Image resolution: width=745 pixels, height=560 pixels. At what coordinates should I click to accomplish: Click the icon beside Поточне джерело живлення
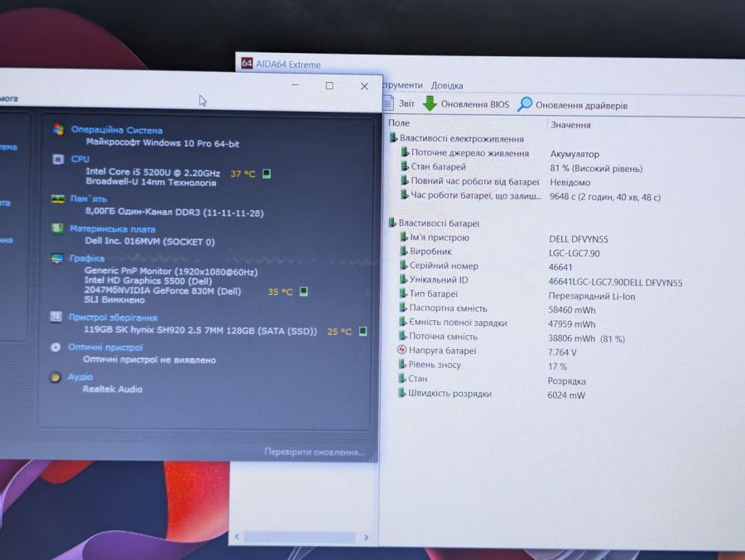pyautogui.click(x=404, y=152)
